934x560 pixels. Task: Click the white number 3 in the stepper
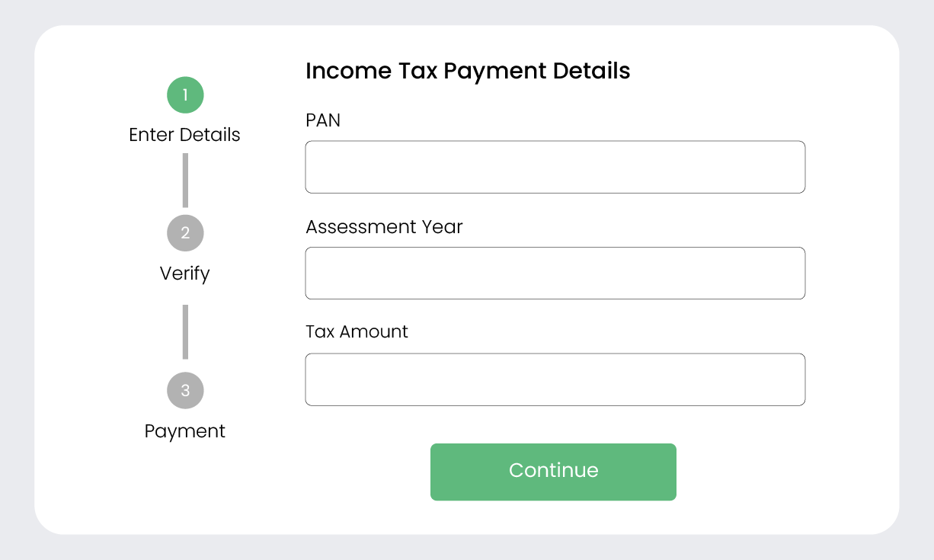point(185,391)
